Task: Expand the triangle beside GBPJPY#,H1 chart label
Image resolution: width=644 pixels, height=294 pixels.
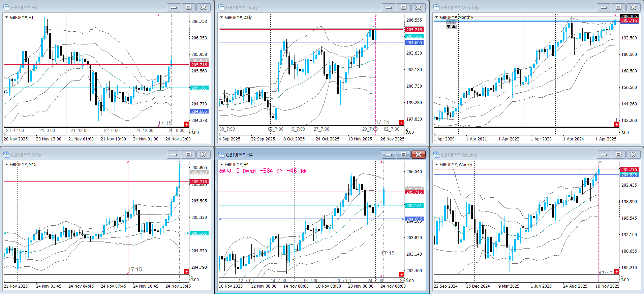Action: coord(7,18)
